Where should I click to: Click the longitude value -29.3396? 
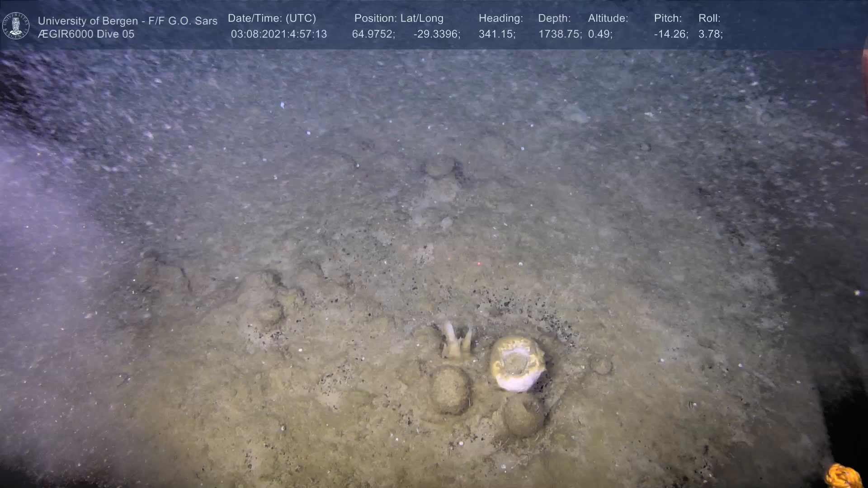[x=436, y=34]
